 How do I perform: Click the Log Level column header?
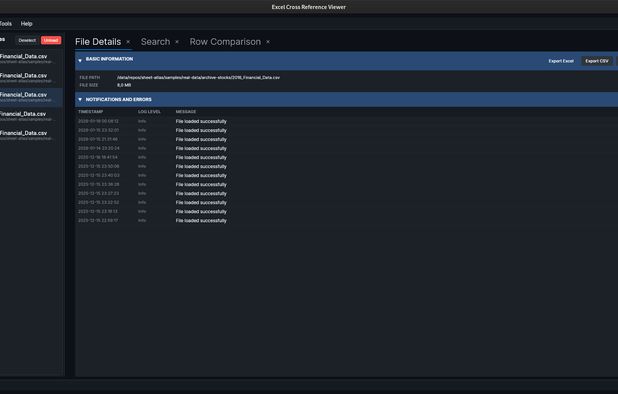coord(149,112)
